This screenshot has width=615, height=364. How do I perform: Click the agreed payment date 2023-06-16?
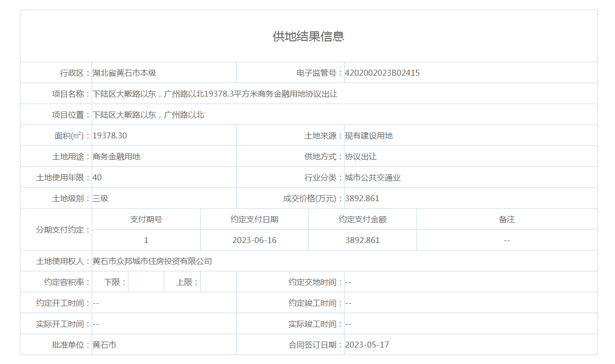254,240
